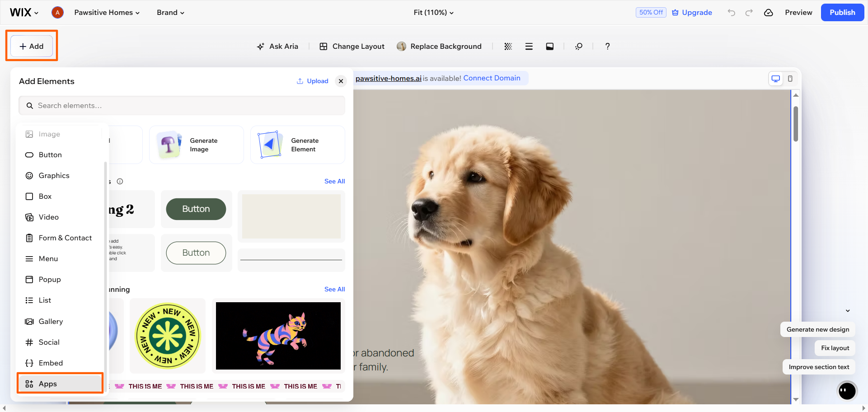Open the help question mark
868x412 pixels.
(x=607, y=46)
